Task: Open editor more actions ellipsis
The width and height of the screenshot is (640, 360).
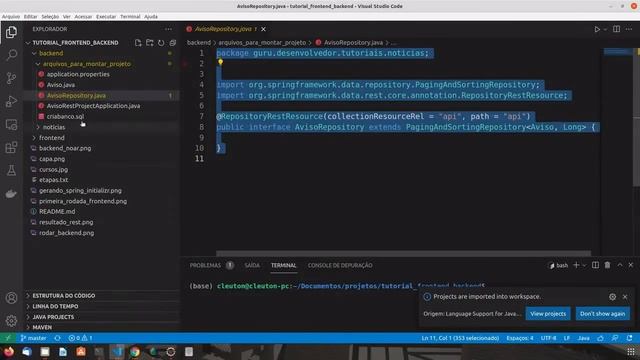Action: (629, 29)
